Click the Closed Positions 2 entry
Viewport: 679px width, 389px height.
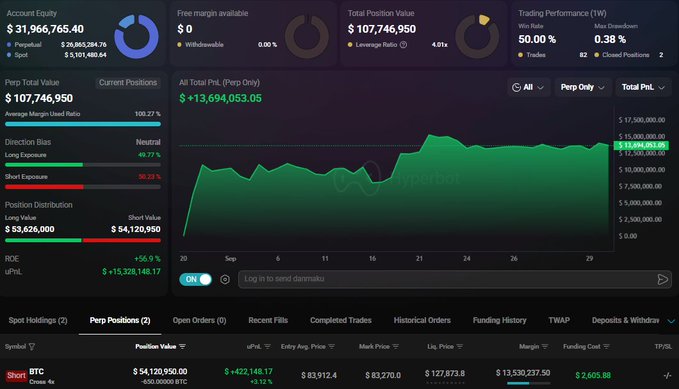pos(628,55)
